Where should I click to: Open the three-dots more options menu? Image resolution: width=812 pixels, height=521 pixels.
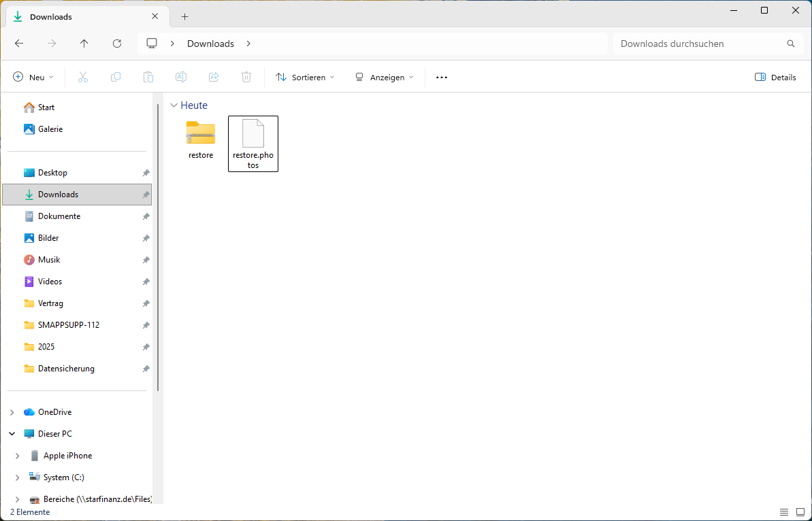click(x=441, y=77)
